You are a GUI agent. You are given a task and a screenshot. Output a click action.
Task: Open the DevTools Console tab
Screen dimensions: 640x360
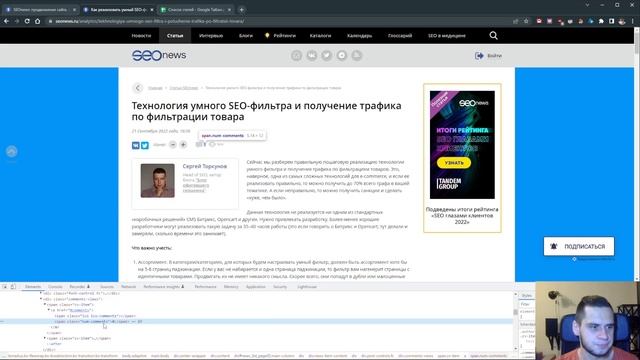pos(55,287)
